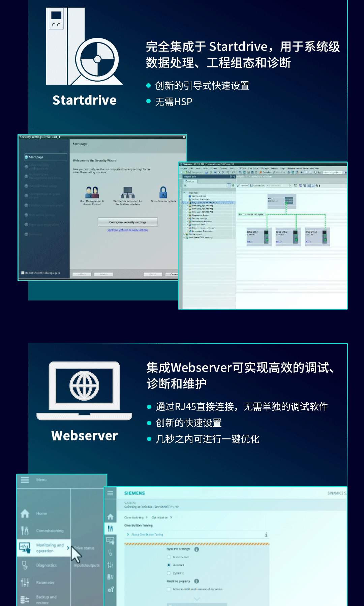The image size is (364, 606).
Task: Click monitoring icon in SIEMENS page sidebar
Action: (x=110, y=541)
